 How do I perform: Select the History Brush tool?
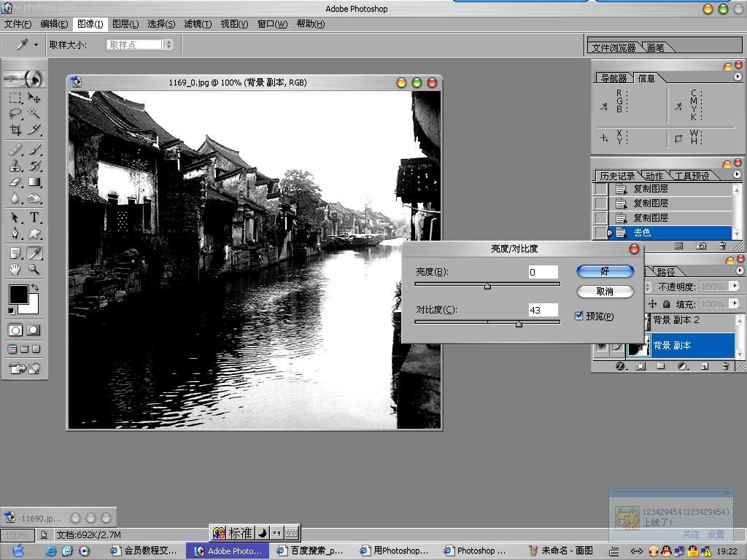(x=34, y=166)
